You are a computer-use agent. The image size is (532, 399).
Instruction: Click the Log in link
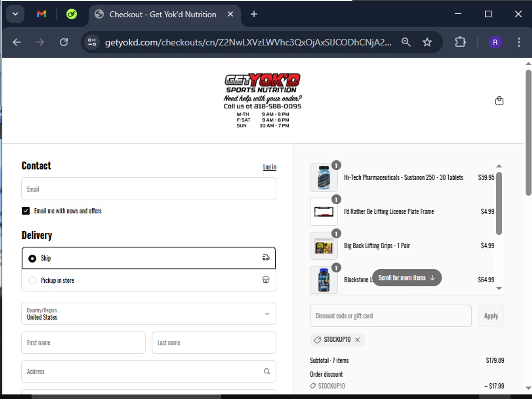coord(270,167)
